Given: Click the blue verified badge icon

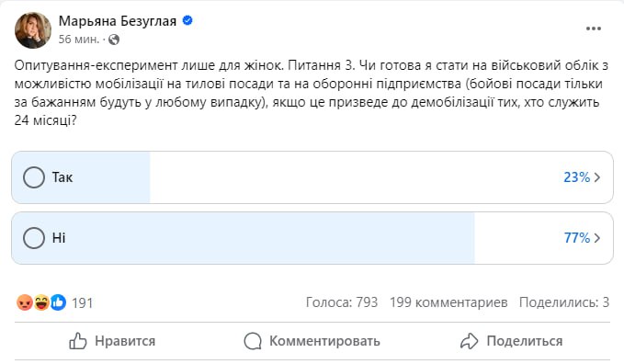Looking at the screenshot, I should [x=187, y=20].
